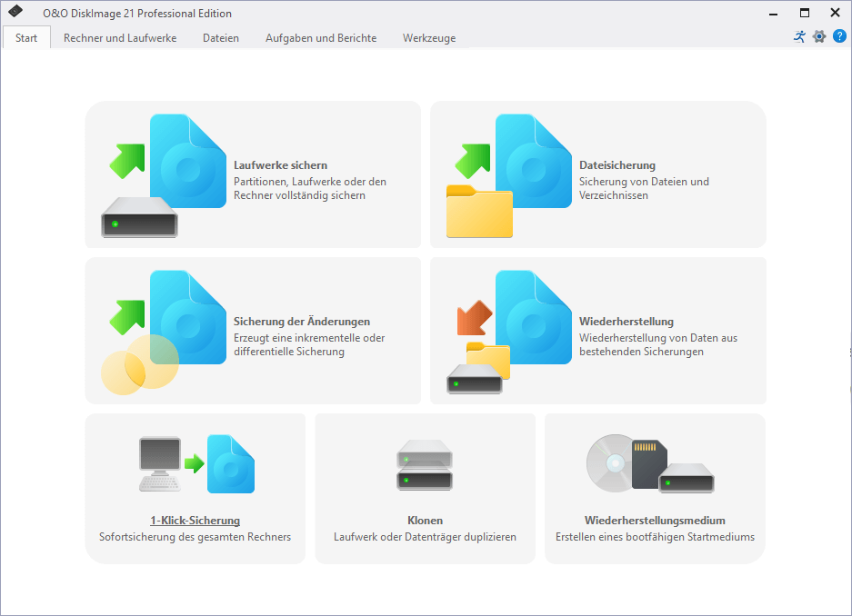
Task: Open help with the blue question mark
Action: 839,36
